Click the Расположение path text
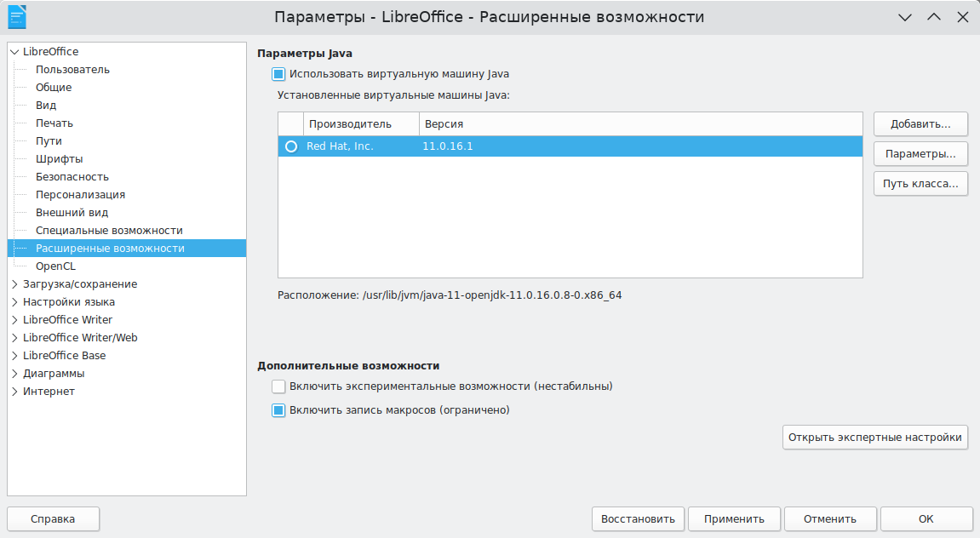The height and width of the screenshot is (538, 980). coord(450,295)
